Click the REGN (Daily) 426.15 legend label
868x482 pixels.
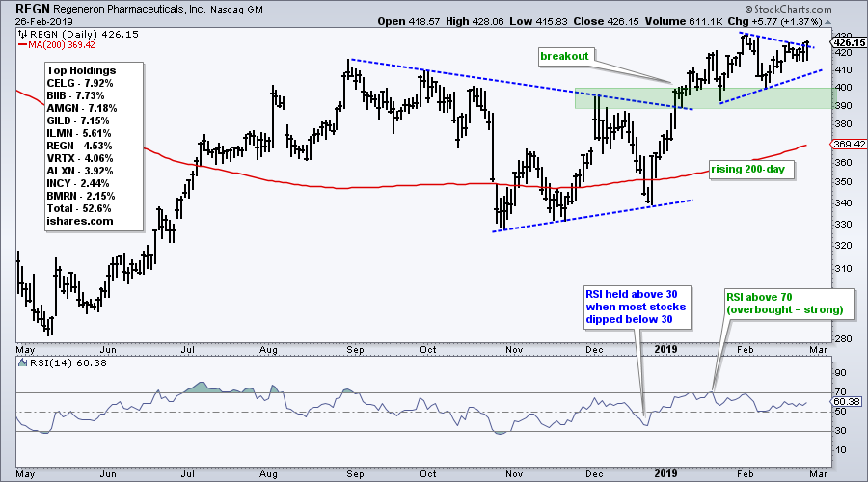click(x=84, y=35)
